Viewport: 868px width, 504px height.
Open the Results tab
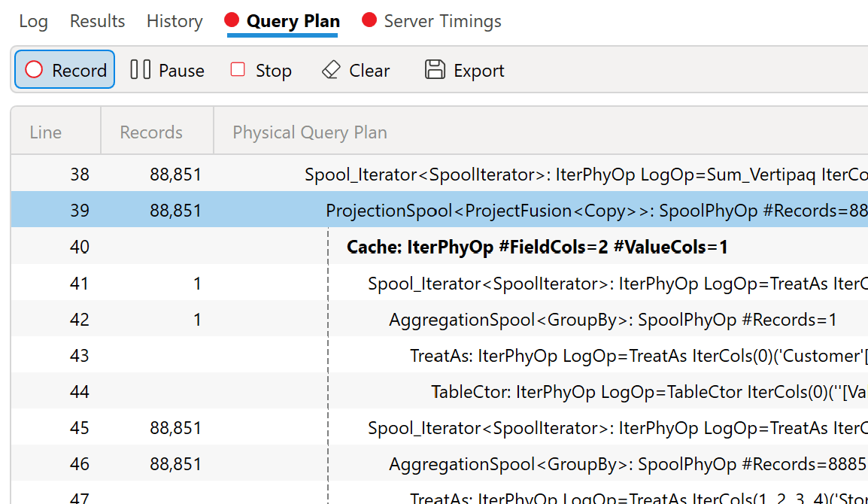click(98, 21)
